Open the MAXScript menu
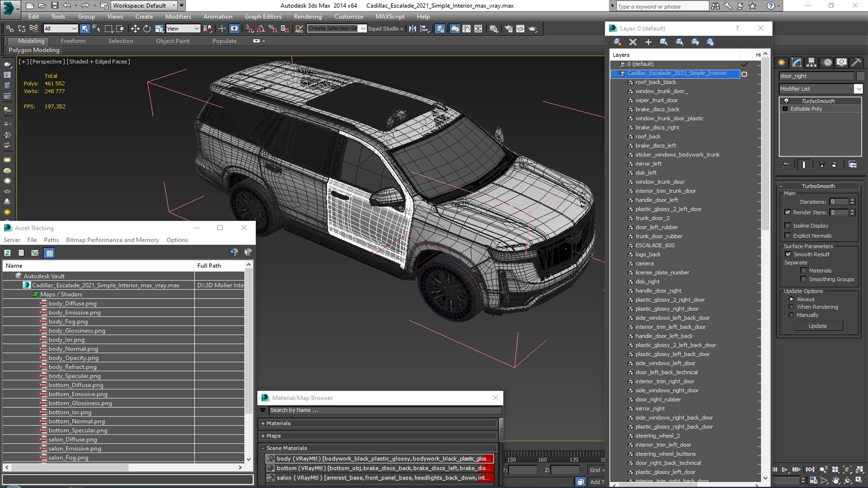Image resolution: width=868 pixels, height=488 pixels. (390, 17)
